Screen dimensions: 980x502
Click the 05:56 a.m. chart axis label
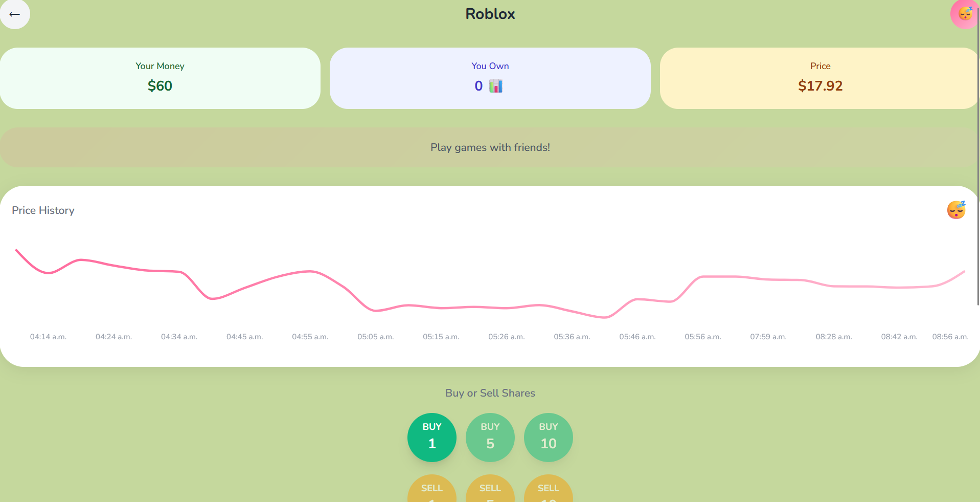[702, 337]
